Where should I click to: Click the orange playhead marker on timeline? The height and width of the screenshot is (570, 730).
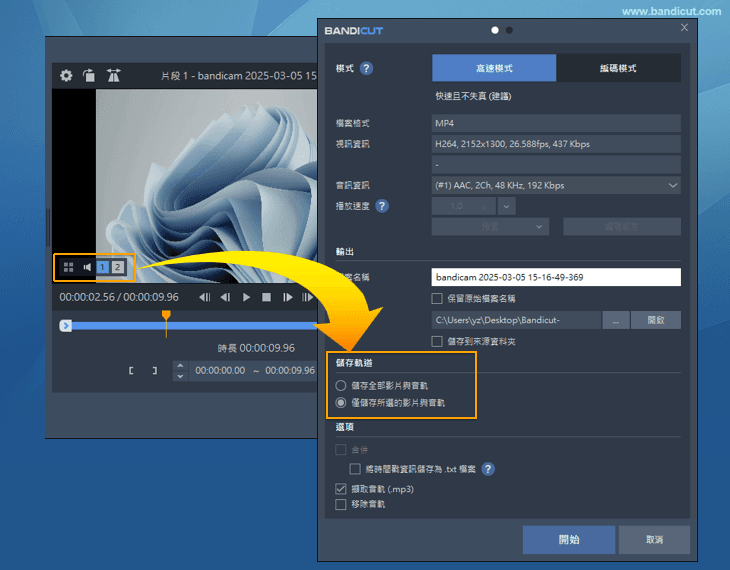click(166, 317)
